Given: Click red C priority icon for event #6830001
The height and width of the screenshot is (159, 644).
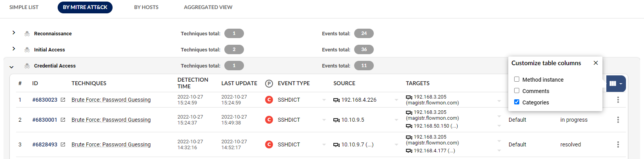Looking at the screenshot, I should [269, 120].
